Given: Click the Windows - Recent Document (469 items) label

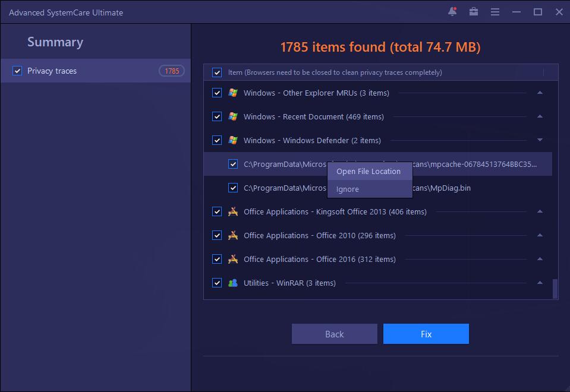Looking at the screenshot, I should tap(314, 116).
